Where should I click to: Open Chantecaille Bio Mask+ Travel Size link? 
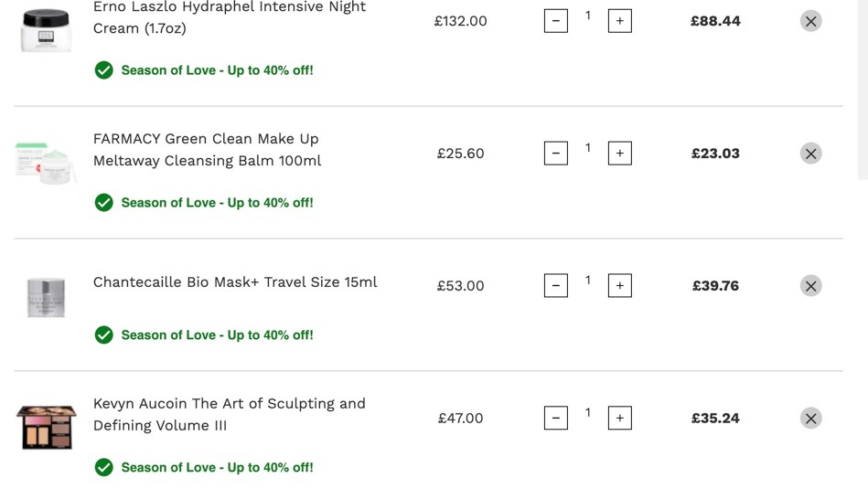(x=235, y=282)
